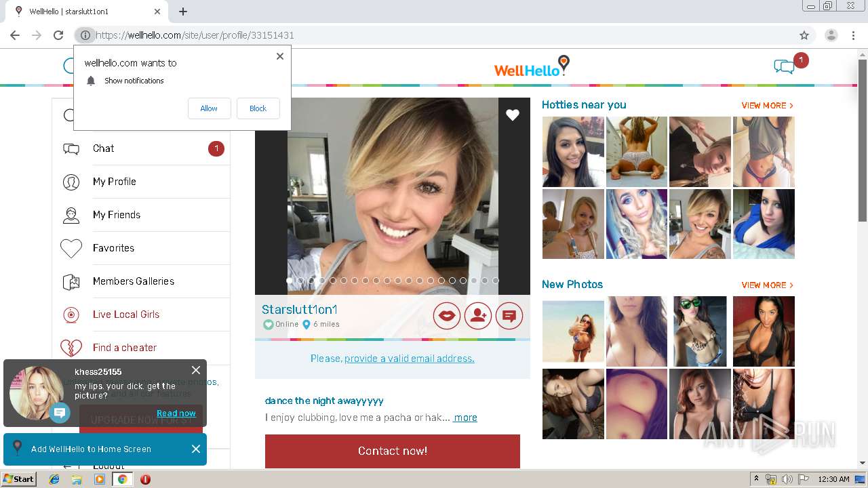868x488 pixels.
Task: Click the My Friends avatar icon
Action: pyautogui.click(x=71, y=215)
